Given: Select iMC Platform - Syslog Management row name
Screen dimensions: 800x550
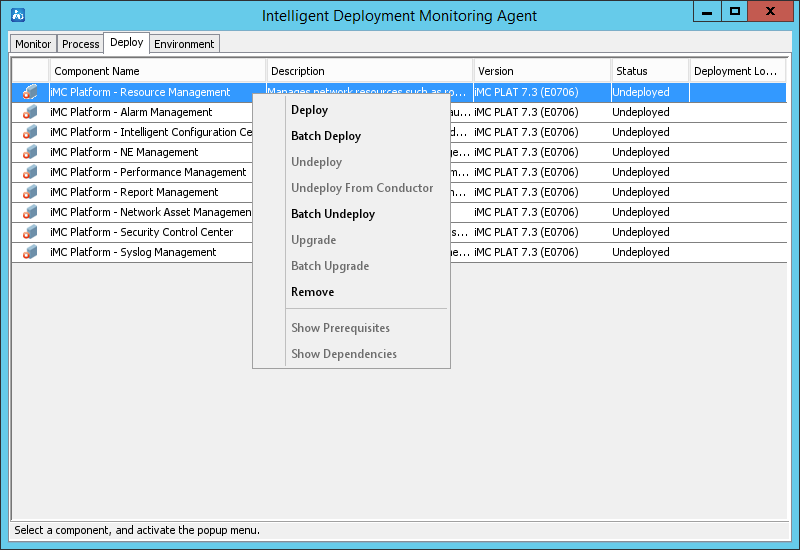Looking at the screenshot, I should click(133, 252).
